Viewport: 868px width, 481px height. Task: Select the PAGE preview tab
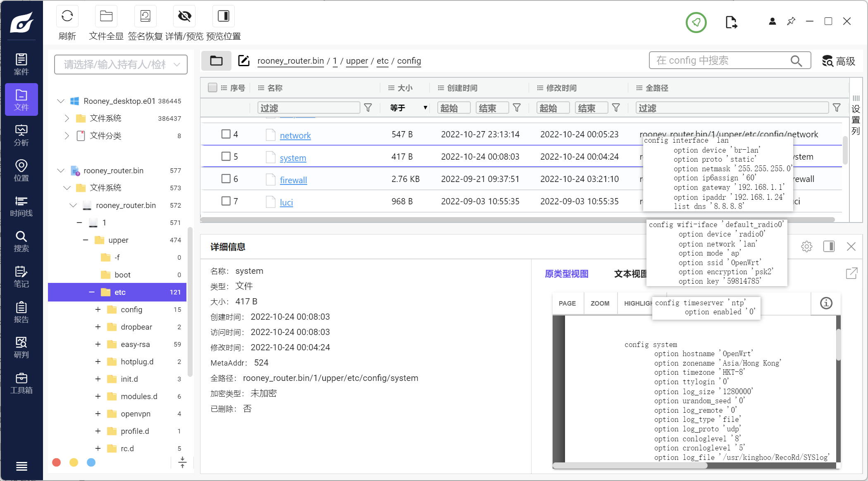[x=567, y=303]
